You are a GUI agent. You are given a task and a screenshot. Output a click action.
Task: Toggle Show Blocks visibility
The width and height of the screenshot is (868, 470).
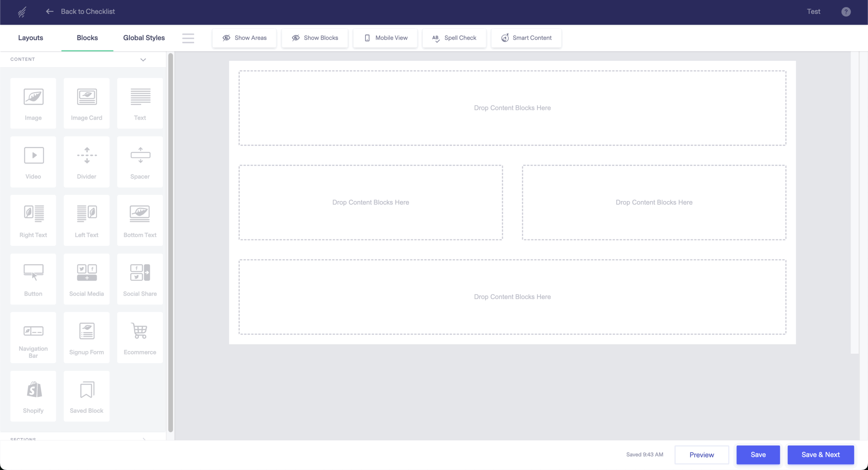coord(315,38)
